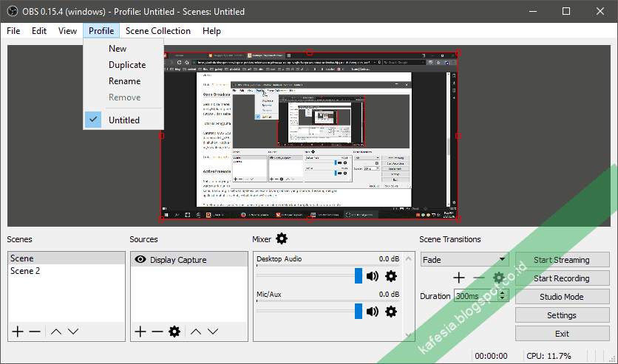Viewport: 618px width, 364px height.
Task: Choose Rename in Profile menu
Action: (x=123, y=80)
